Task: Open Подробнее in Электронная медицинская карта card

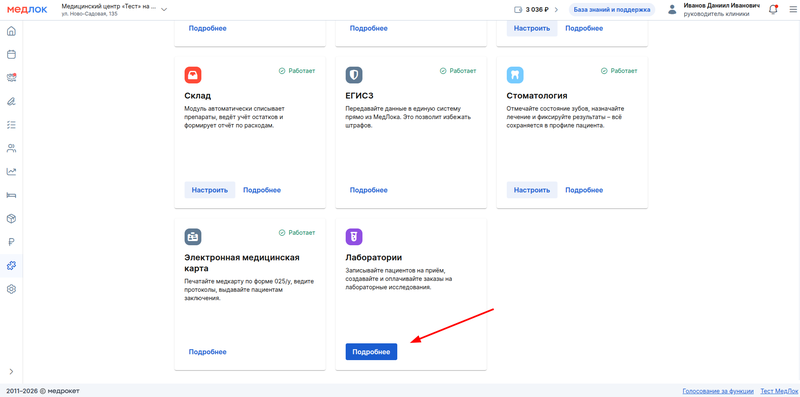Action: [x=208, y=352]
